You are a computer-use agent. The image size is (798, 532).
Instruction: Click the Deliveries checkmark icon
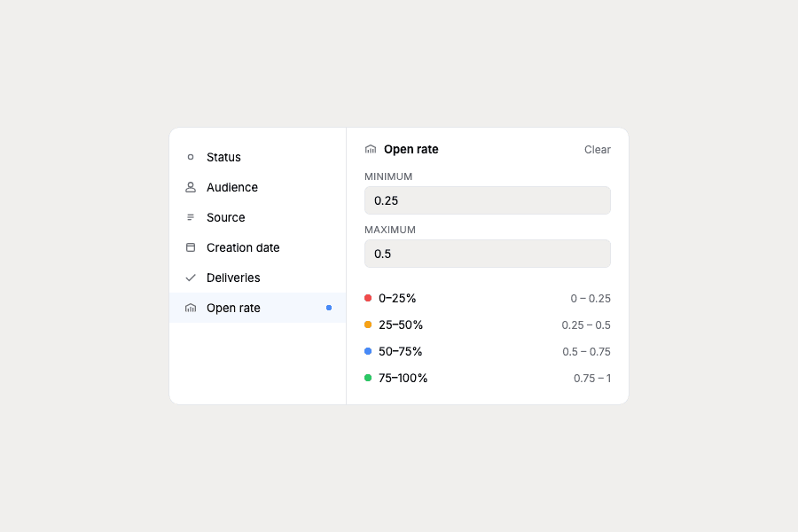click(191, 278)
